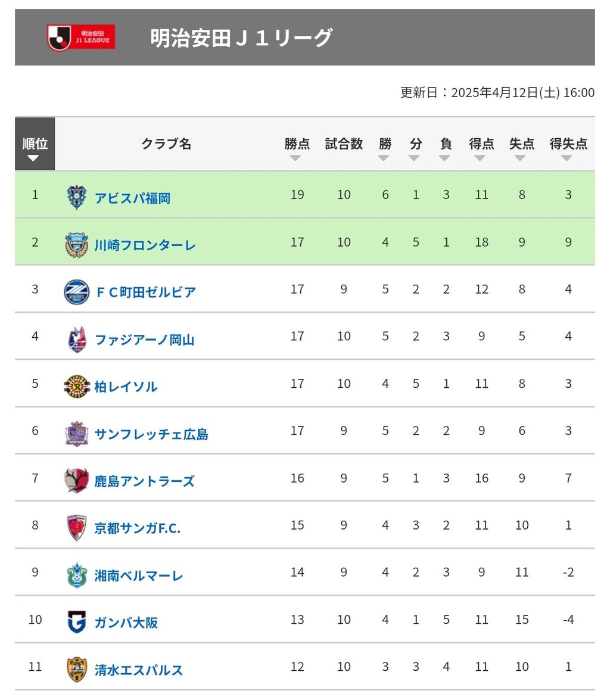Click the FC Machida Zelvia emblem
610x700 pixels.
tap(76, 292)
